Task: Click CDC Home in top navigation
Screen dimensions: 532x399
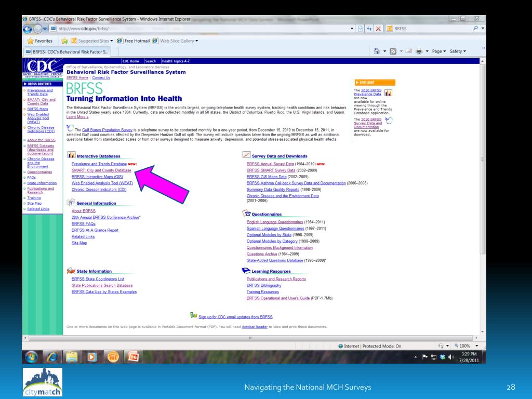Action: tap(130, 61)
